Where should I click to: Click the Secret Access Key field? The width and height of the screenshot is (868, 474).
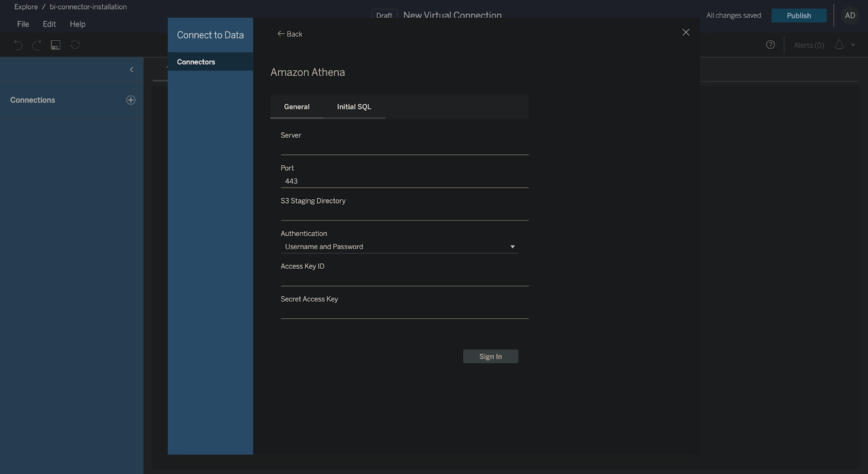coord(405,312)
